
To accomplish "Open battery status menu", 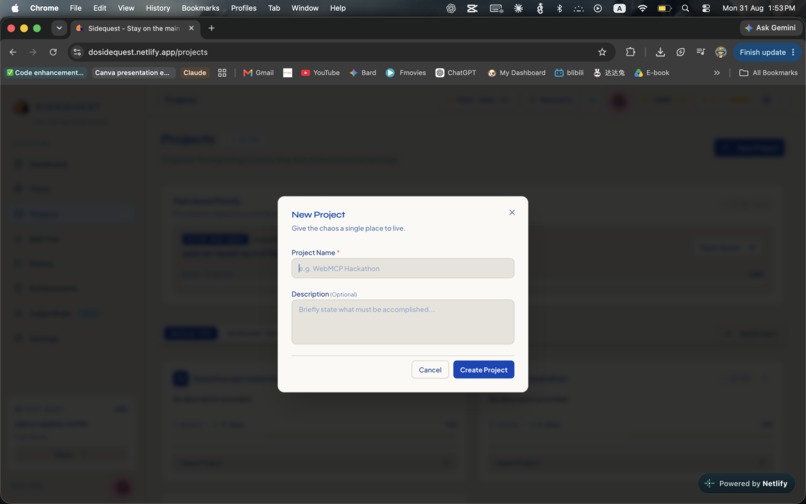I will point(664,8).
